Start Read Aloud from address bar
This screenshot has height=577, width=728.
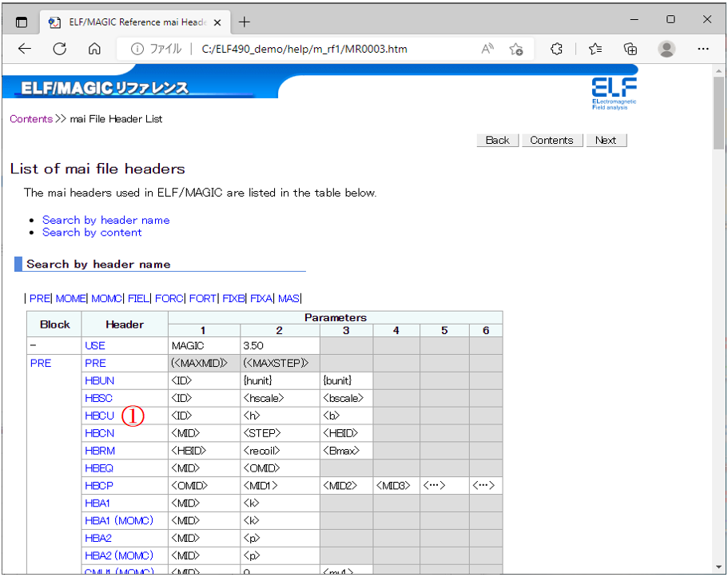(487, 49)
